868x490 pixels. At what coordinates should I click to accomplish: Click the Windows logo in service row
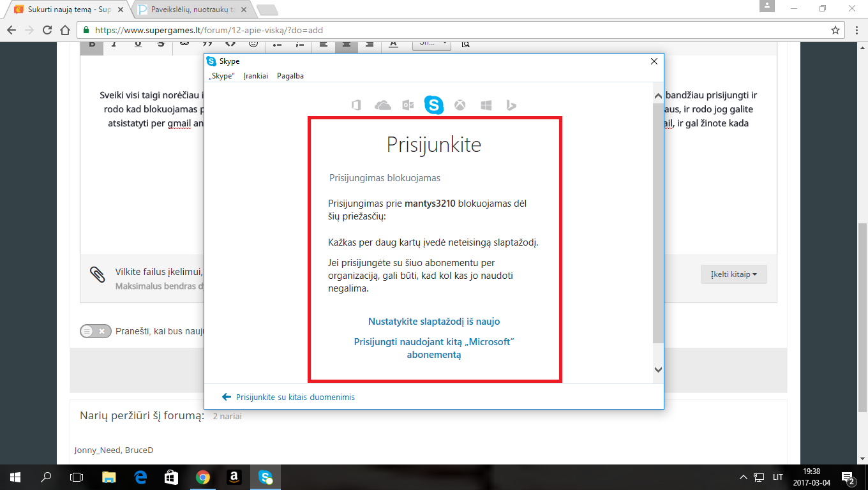tap(486, 105)
